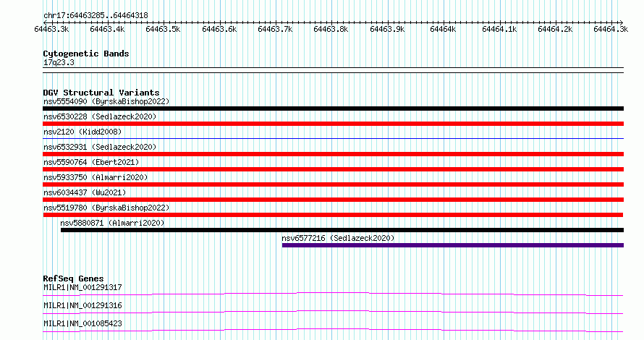The height and width of the screenshot is (340, 644).
Task: Click the black bar of nsv5554090
Action: pyautogui.click(x=333, y=109)
